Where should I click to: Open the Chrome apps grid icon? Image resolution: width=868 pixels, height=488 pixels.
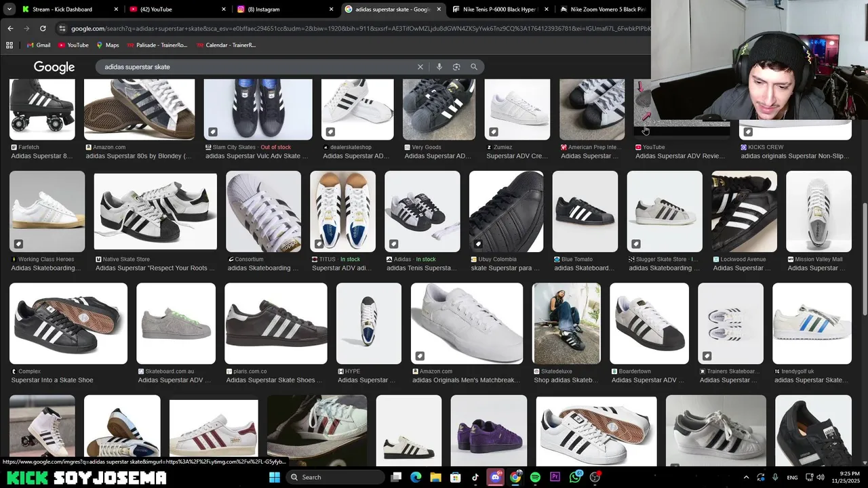9,45
